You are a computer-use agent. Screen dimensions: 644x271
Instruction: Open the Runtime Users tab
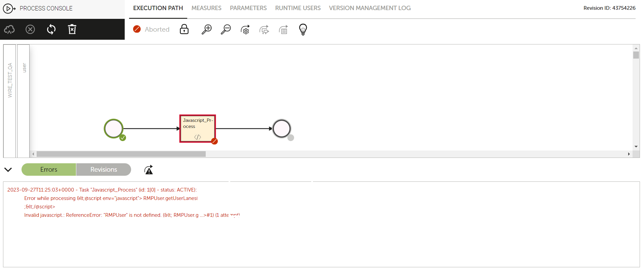pyautogui.click(x=298, y=8)
